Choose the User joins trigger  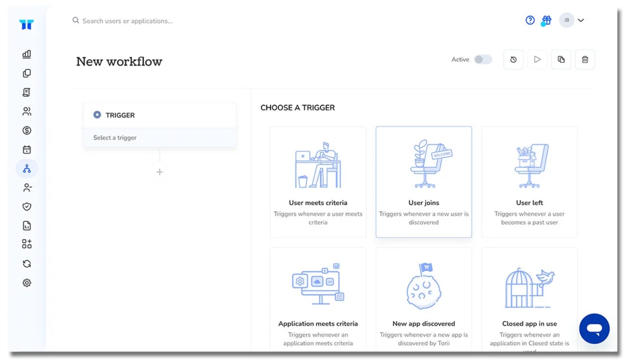tap(423, 182)
